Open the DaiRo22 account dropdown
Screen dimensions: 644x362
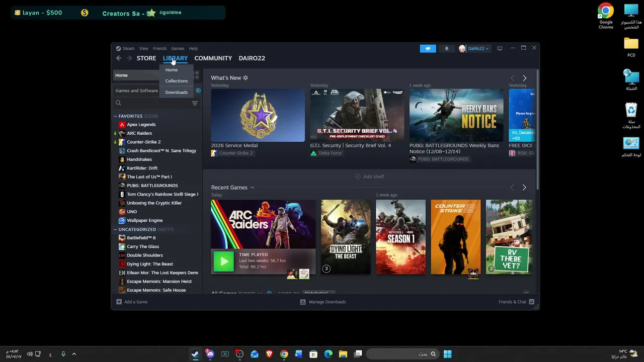(x=478, y=48)
